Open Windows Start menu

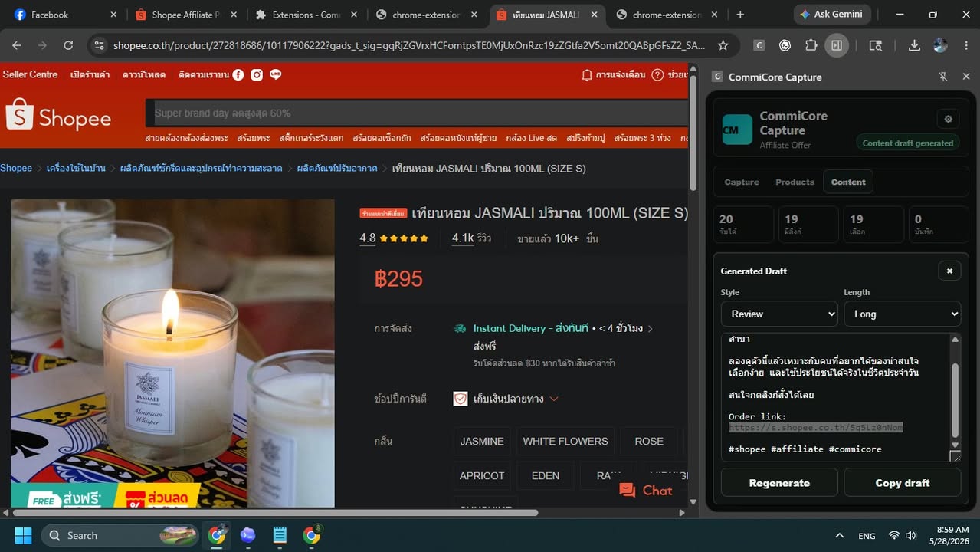(23, 535)
